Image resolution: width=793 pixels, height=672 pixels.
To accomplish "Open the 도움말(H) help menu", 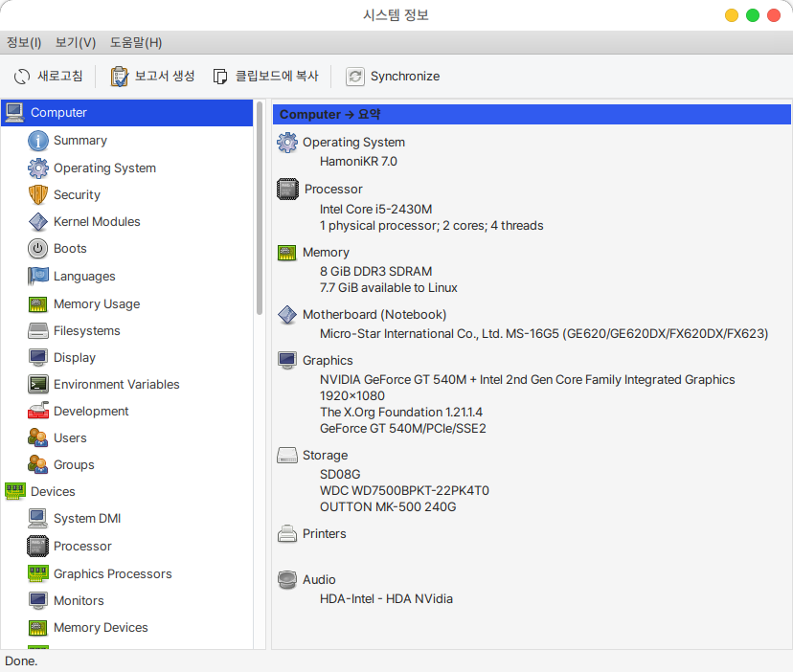I will (x=135, y=42).
